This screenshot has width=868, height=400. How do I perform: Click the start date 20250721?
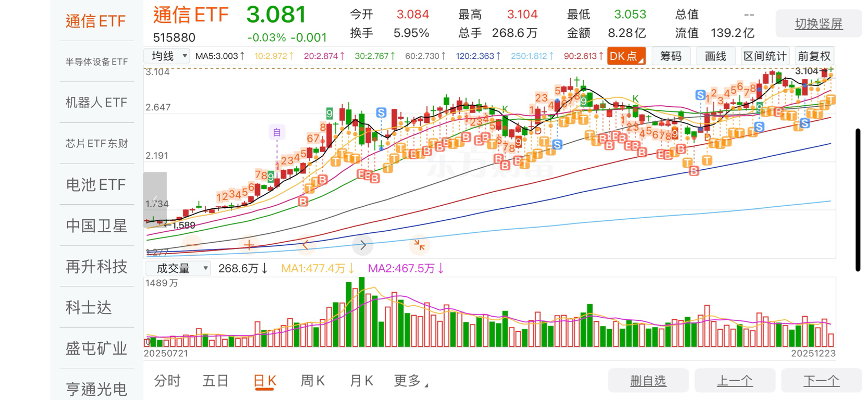pyautogui.click(x=166, y=353)
